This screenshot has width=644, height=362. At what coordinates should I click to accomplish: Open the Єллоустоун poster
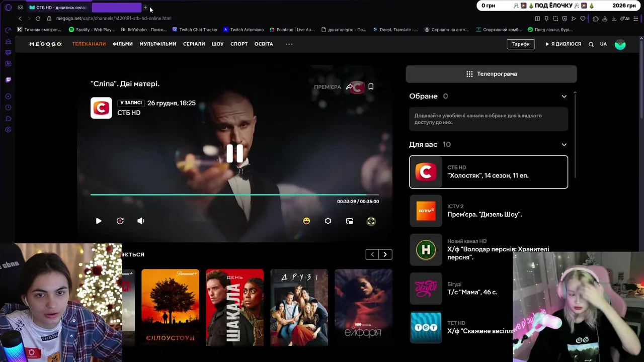tap(170, 307)
